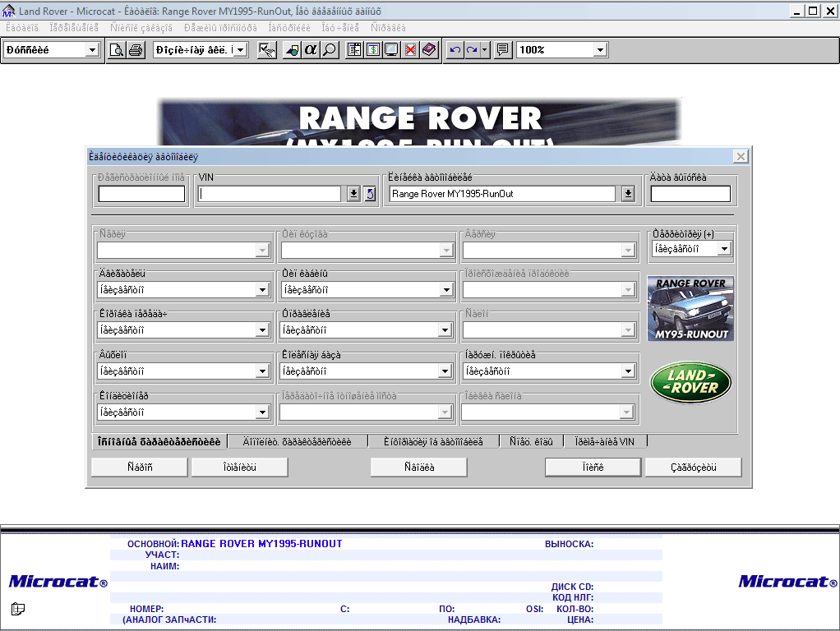Image resolution: width=840 pixels, height=631 pixels.
Task: Open the first menu (Catalog) in the menu bar
Action: [22, 28]
